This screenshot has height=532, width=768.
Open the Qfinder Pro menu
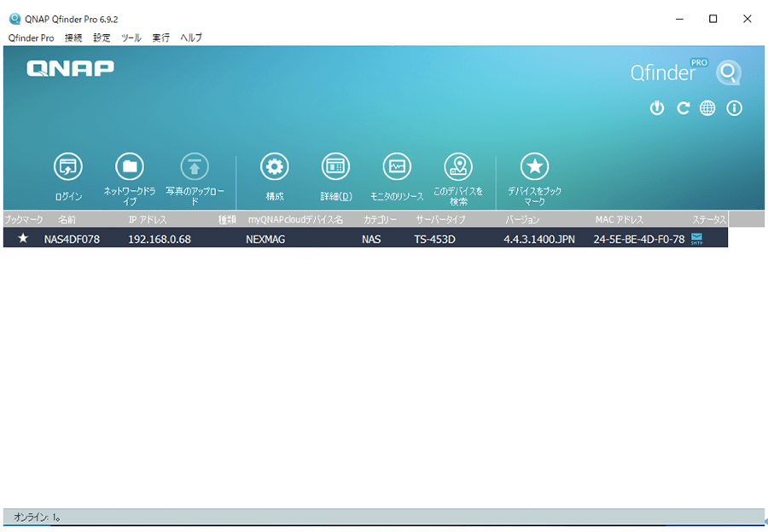tap(31, 38)
